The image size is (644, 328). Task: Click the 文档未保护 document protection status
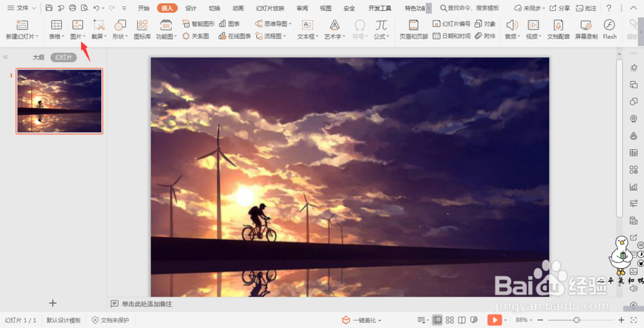[x=111, y=320]
